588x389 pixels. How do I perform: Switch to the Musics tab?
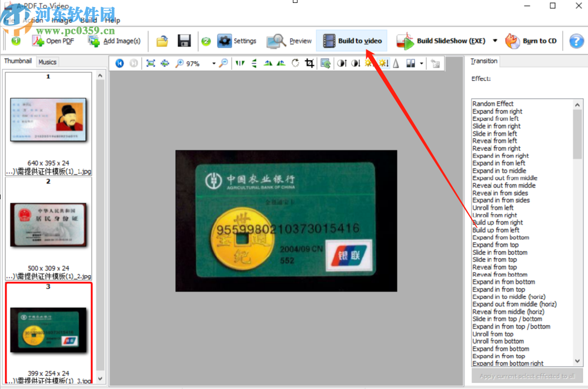pos(47,61)
